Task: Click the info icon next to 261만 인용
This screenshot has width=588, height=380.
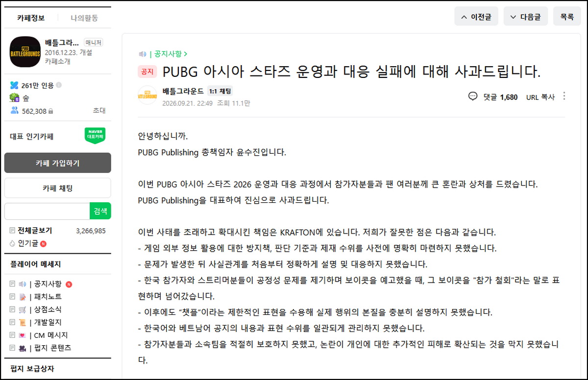Action: pyautogui.click(x=59, y=85)
